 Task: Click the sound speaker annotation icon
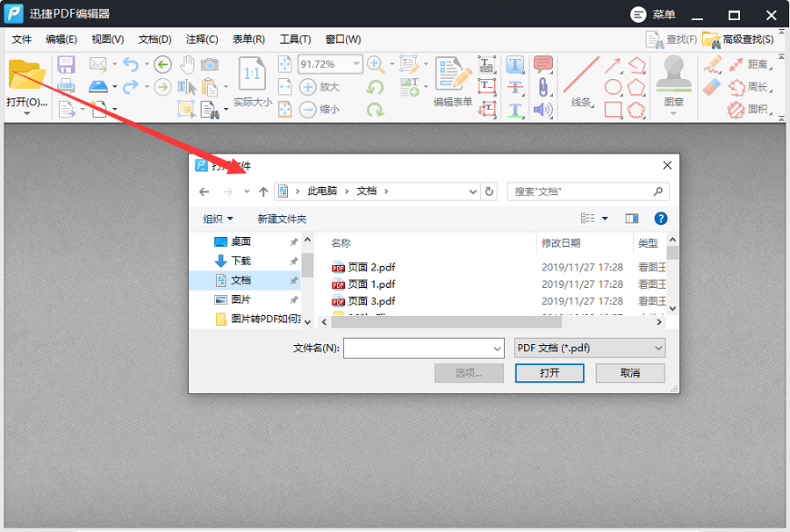(x=543, y=110)
